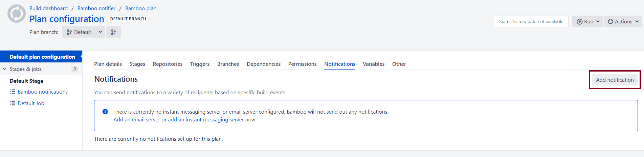Open Bamboo notifier breadcrumb link

96,8
